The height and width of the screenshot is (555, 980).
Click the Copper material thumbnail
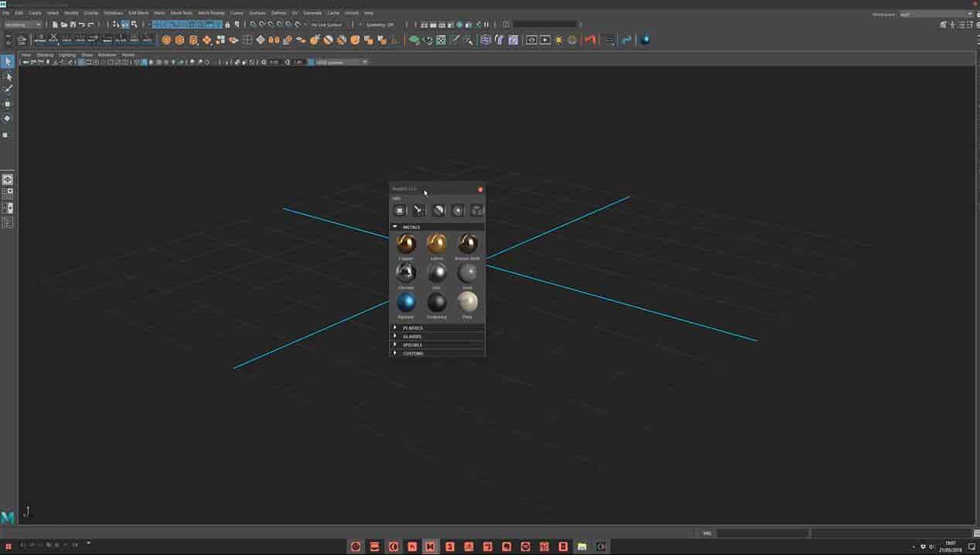[406, 242]
